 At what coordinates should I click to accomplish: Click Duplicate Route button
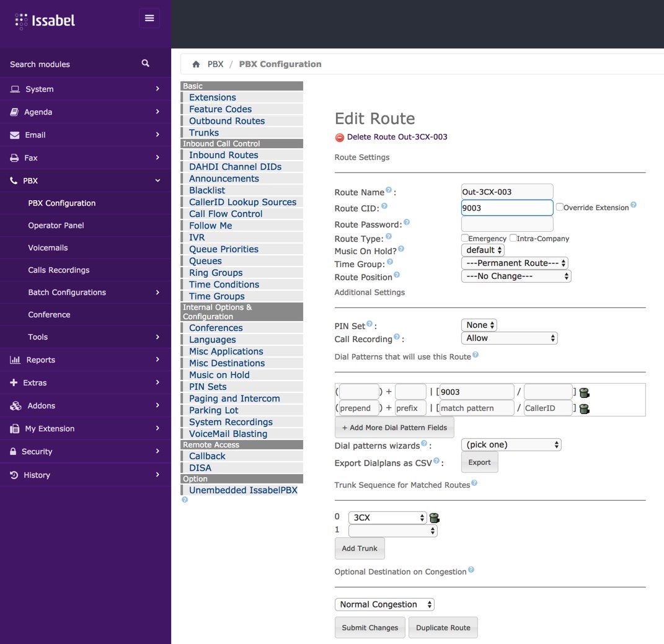pos(443,627)
